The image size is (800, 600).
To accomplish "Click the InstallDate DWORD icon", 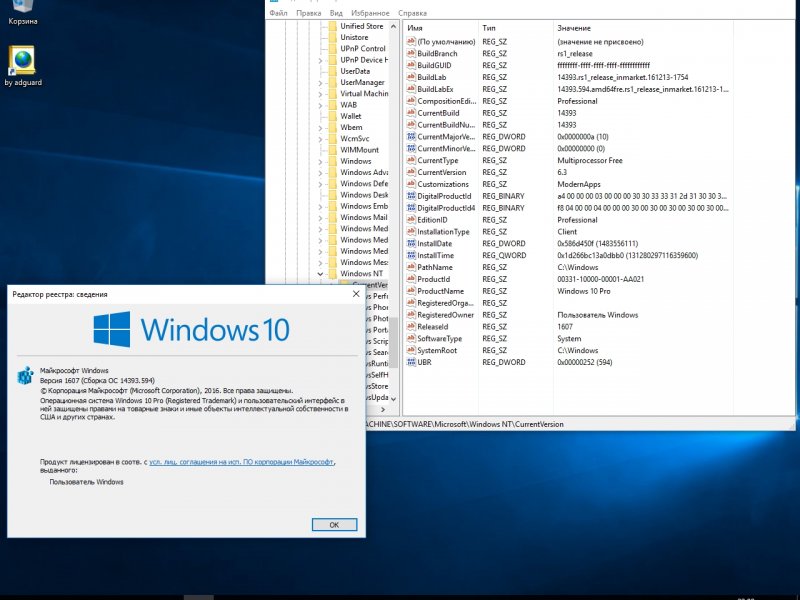I will coord(411,243).
